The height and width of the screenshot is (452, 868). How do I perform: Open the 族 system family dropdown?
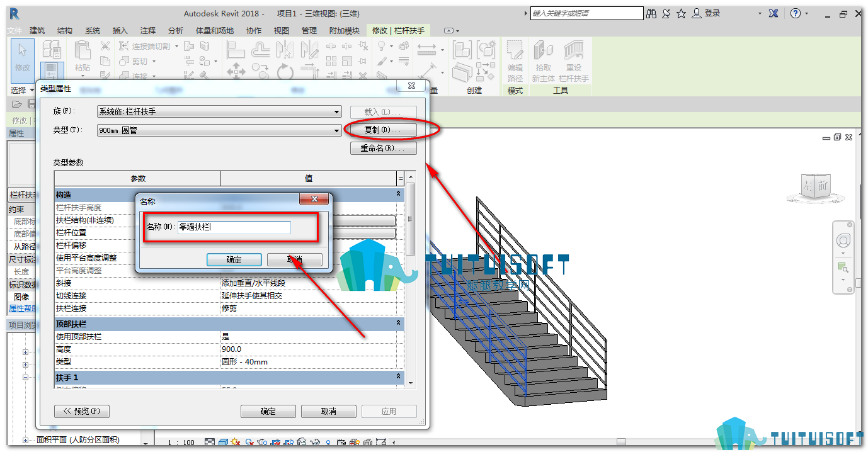point(219,111)
